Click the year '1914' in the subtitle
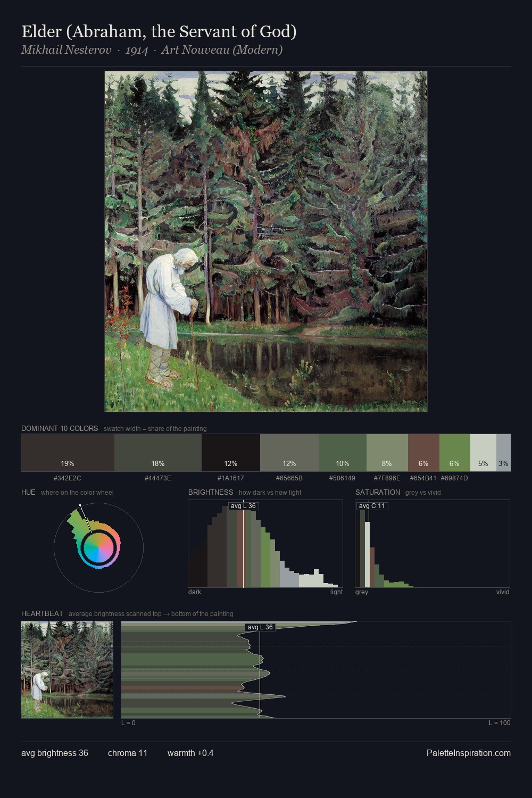532x798 pixels. [137, 50]
